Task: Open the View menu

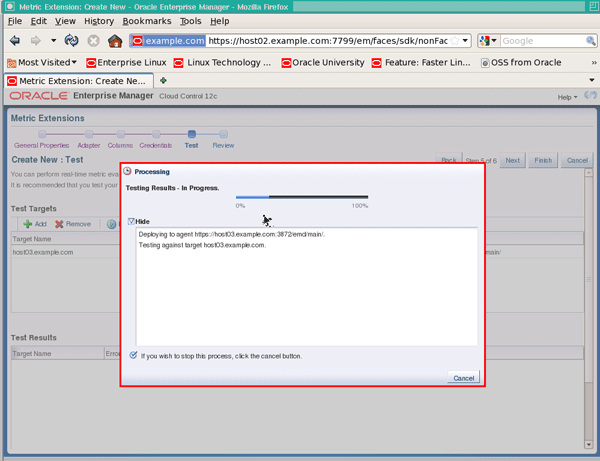Action: tap(65, 21)
